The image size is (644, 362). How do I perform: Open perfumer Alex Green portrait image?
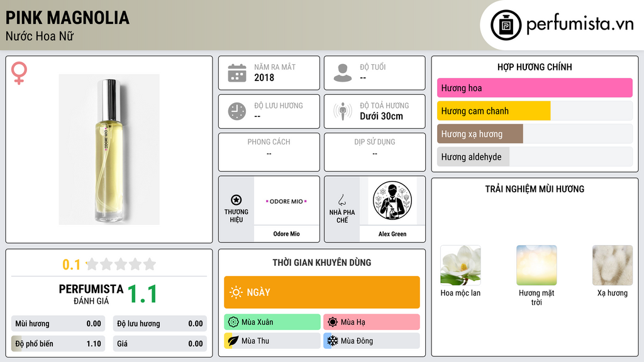coord(392,201)
